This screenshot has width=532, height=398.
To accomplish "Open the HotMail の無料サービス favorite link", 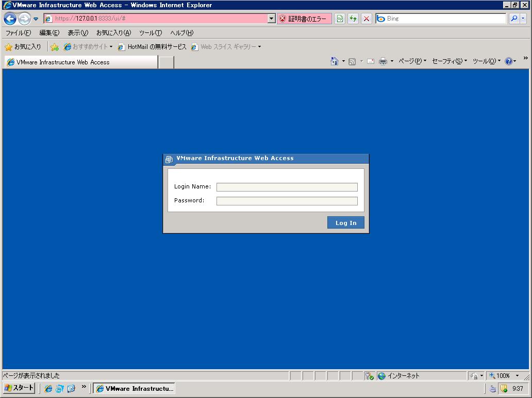I will 152,47.
